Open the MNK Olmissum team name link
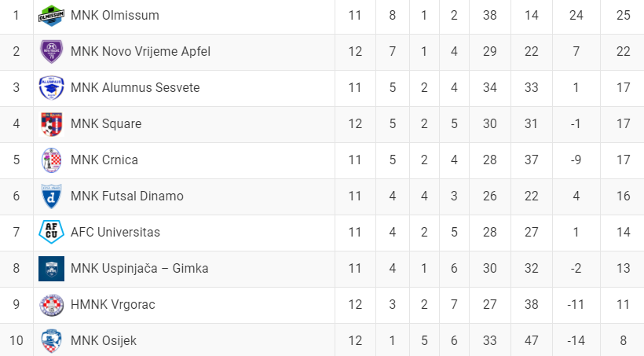 click(x=115, y=15)
